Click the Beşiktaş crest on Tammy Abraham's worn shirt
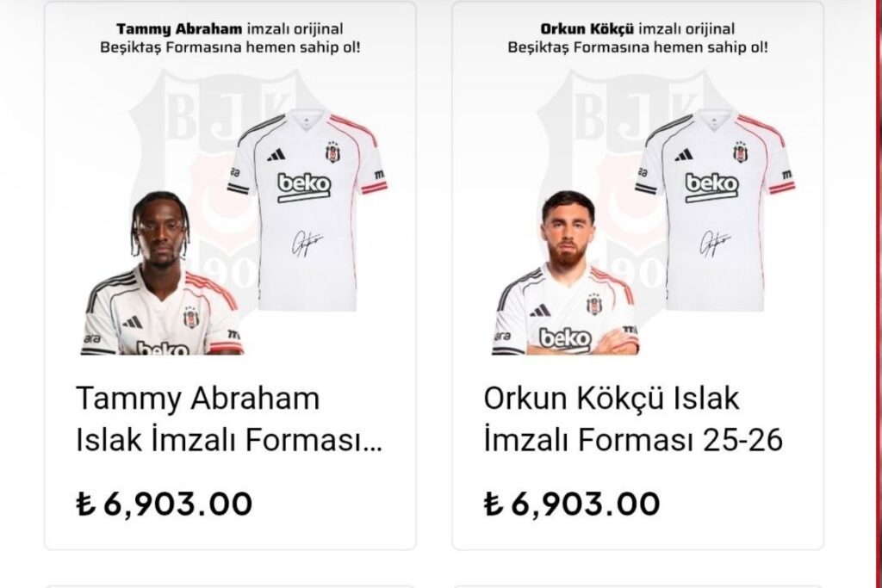 pyautogui.click(x=191, y=319)
